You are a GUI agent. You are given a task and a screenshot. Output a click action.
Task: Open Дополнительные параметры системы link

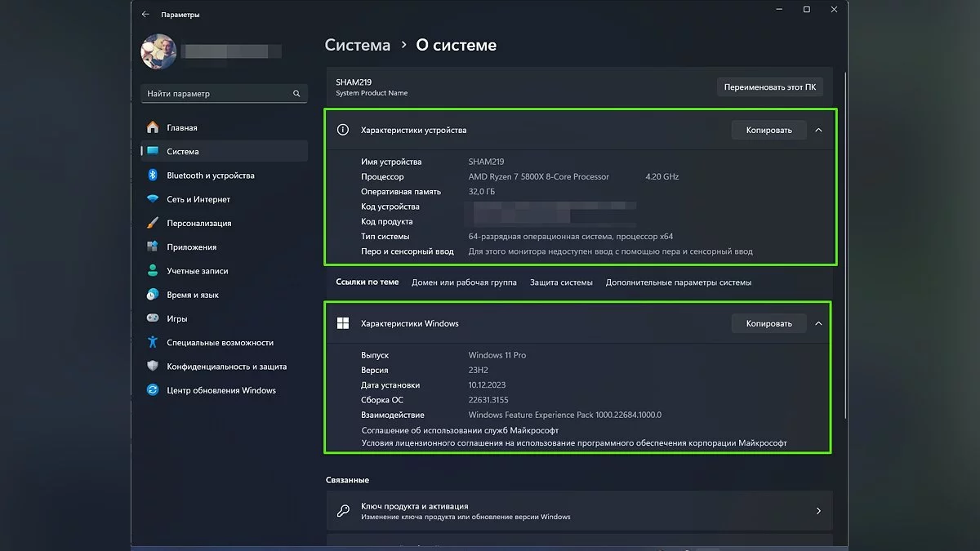(678, 282)
